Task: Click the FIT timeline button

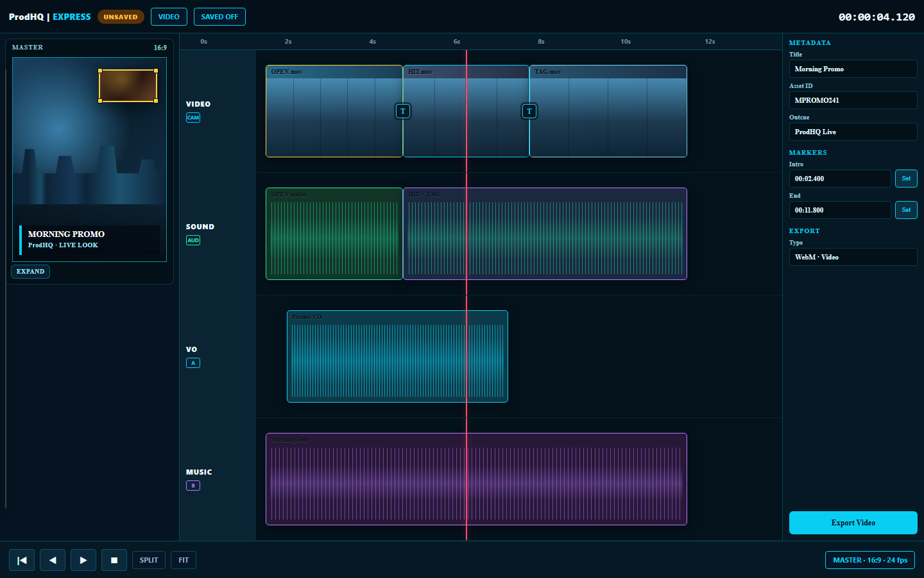Action: [184, 560]
